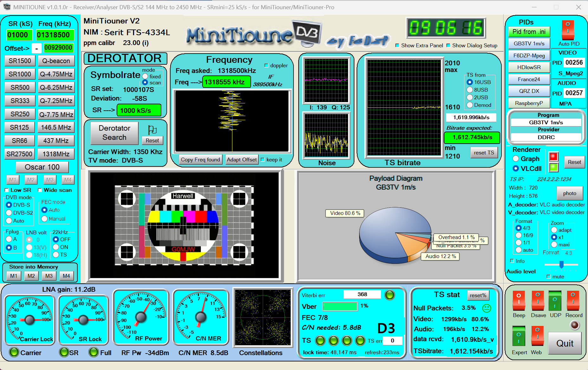
Task: Capture a snapshot with the photo button
Action: click(570, 193)
